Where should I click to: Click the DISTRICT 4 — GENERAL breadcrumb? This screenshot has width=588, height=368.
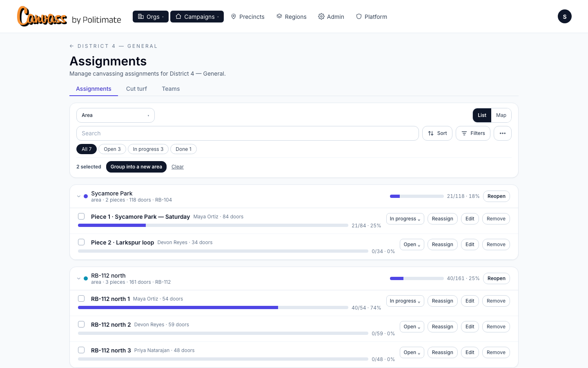pyautogui.click(x=118, y=46)
